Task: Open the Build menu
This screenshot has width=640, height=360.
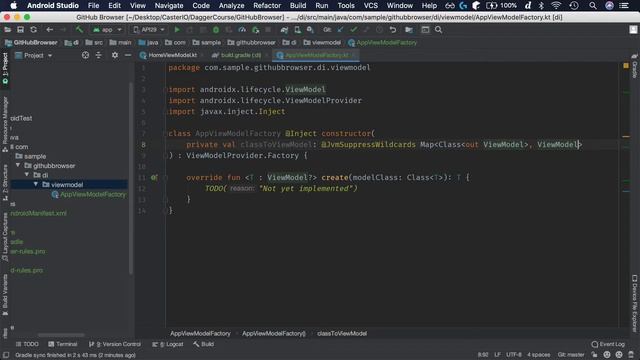Action: tap(298, 6)
